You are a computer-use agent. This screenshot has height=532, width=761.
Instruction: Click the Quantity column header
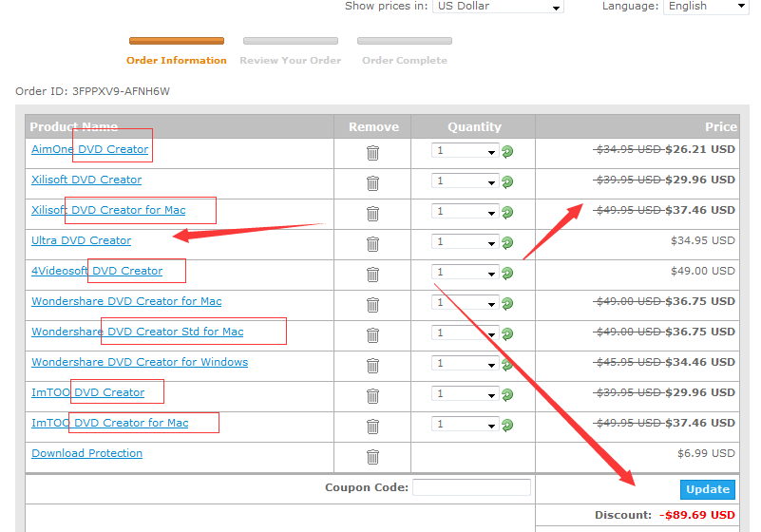point(474,126)
